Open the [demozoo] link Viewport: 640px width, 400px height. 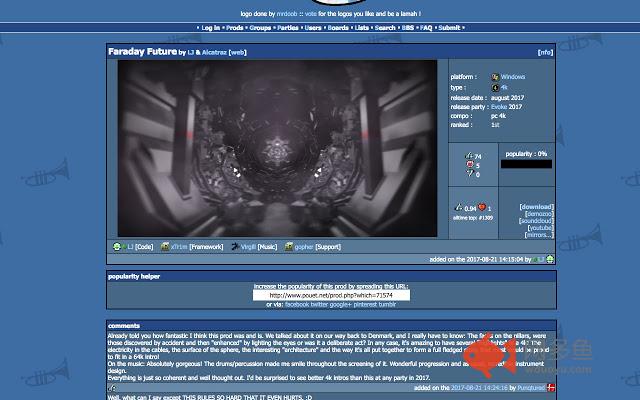pyautogui.click(x=539, y=214)
